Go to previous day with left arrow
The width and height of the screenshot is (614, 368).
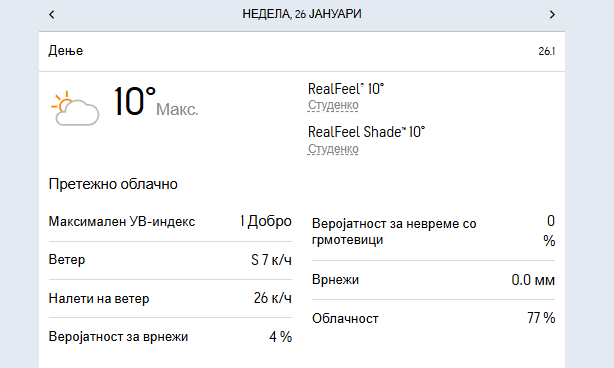[x=52, y=14]
